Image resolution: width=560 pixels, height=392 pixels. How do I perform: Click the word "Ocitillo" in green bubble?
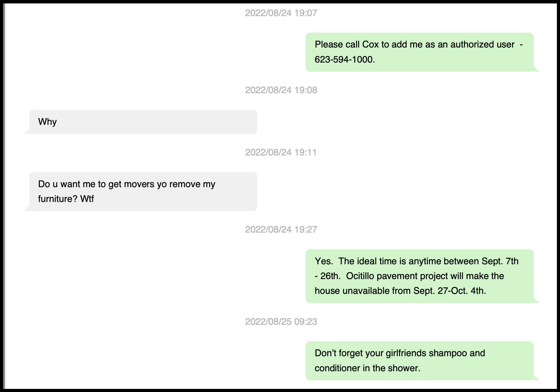(360, 276)
